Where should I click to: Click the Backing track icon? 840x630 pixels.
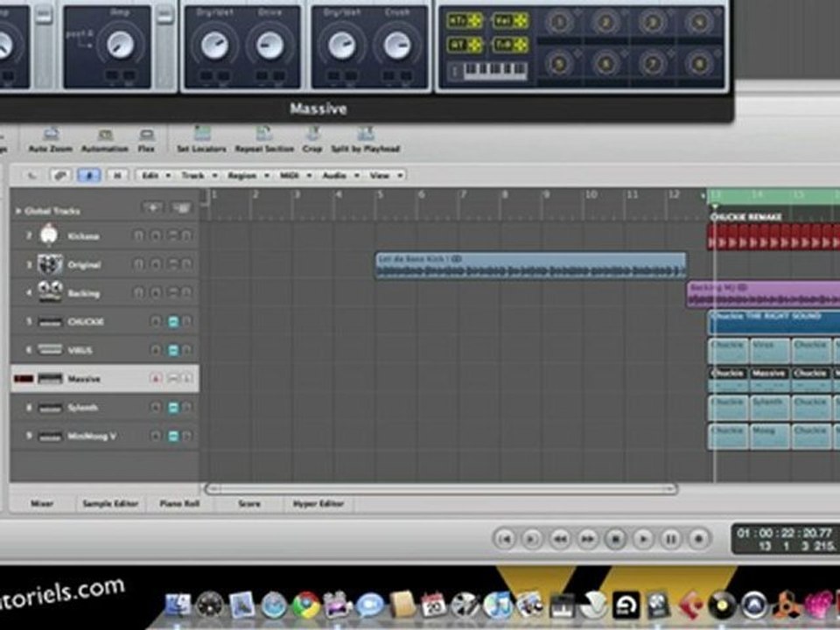(50, 292)
